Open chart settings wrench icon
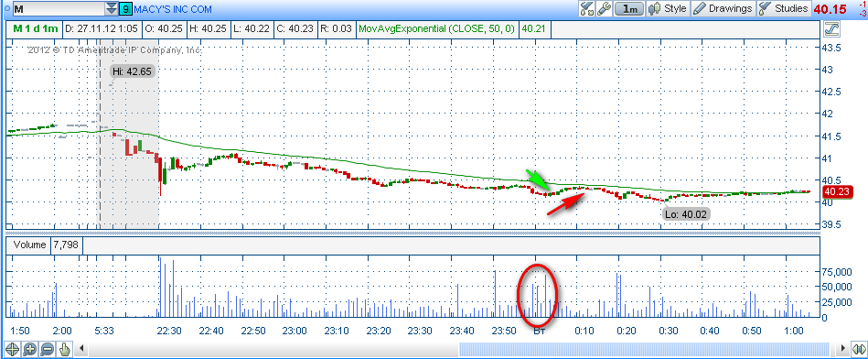Viewport: 868px width, 359px height. (x=604, y=8)
